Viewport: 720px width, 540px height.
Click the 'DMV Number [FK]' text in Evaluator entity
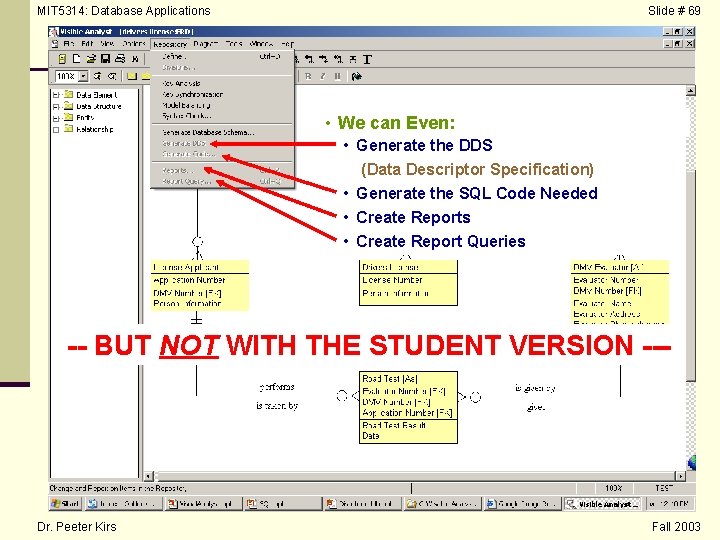(x=607, y=291)
